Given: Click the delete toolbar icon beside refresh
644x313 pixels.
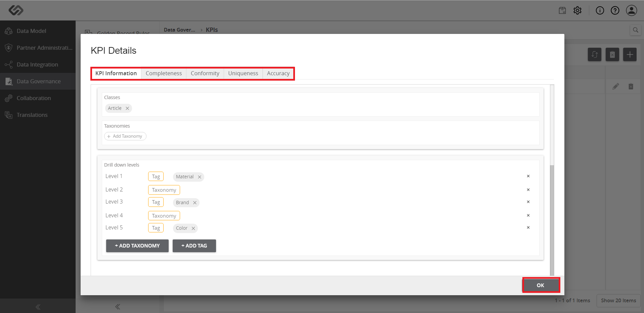Looking at the screenshot, I should tap(612, 54).
